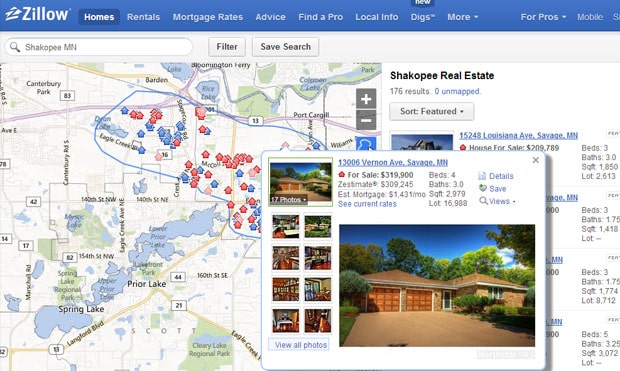This screenshot has height=371, width=620.
Task: Open the Rentals tab
Action: [x=144, y=17]
